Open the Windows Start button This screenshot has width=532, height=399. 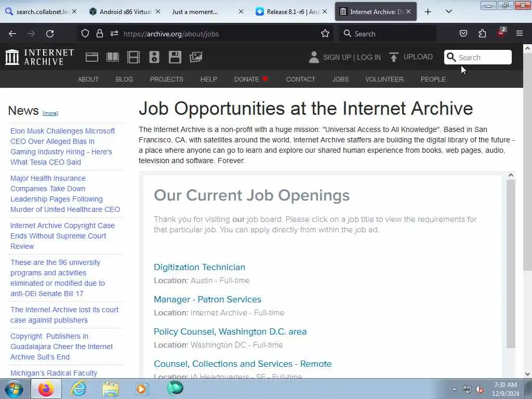tap(14, 389)
